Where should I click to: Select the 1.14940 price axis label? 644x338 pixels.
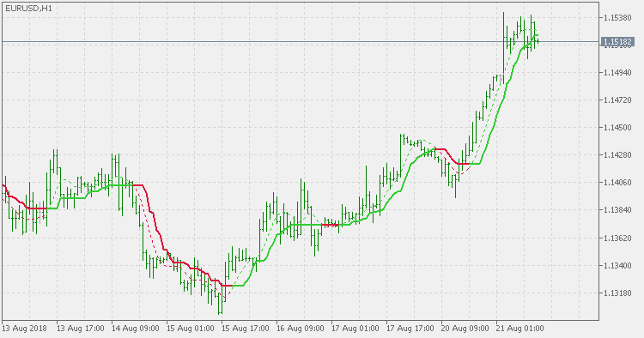(617, 73)
